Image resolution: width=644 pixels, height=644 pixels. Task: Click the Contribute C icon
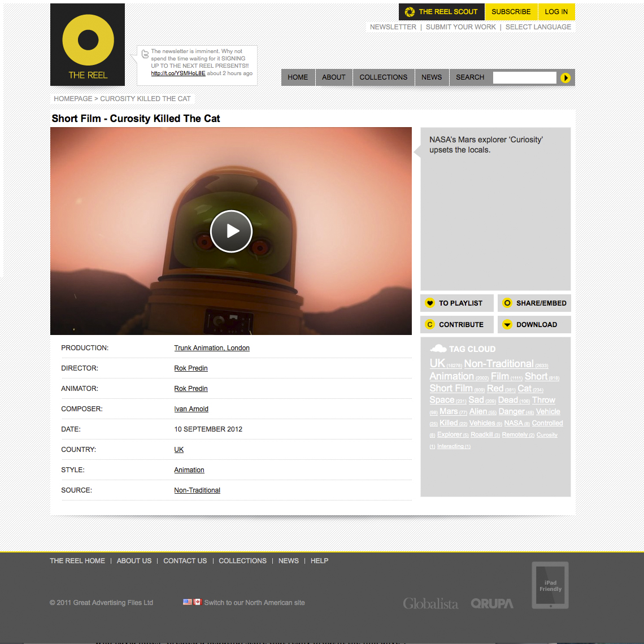point(430,325)
